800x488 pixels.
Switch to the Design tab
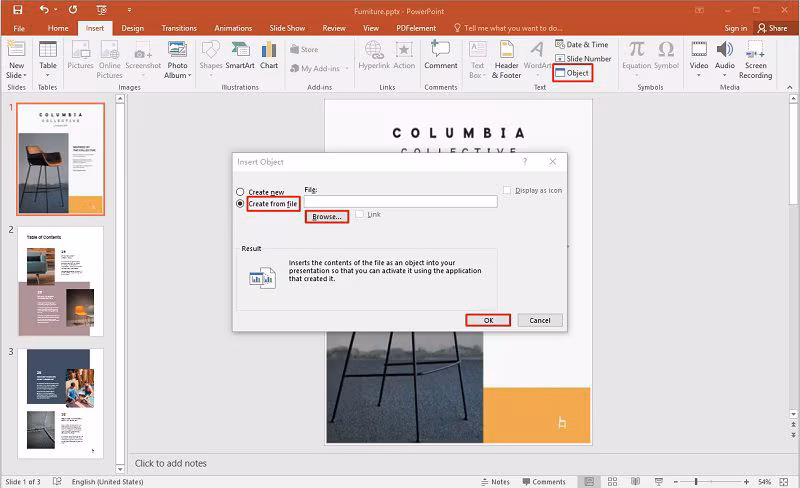[133, 28]
